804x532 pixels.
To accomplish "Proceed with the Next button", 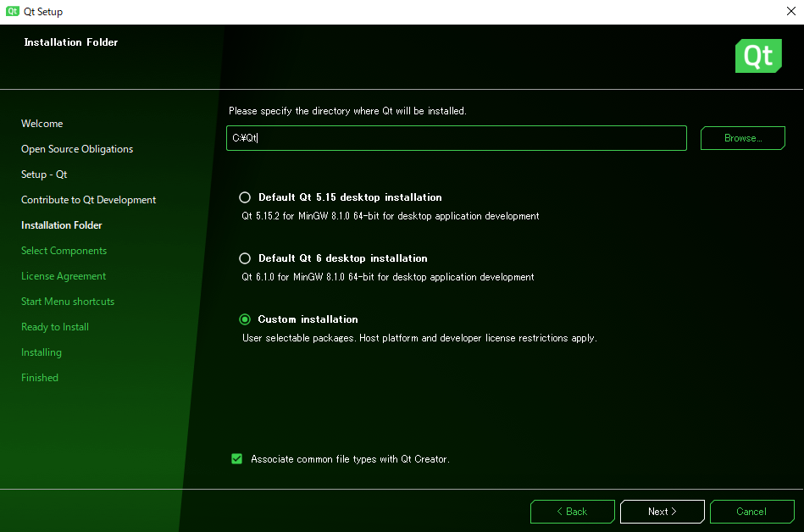I will pos(662,512).
